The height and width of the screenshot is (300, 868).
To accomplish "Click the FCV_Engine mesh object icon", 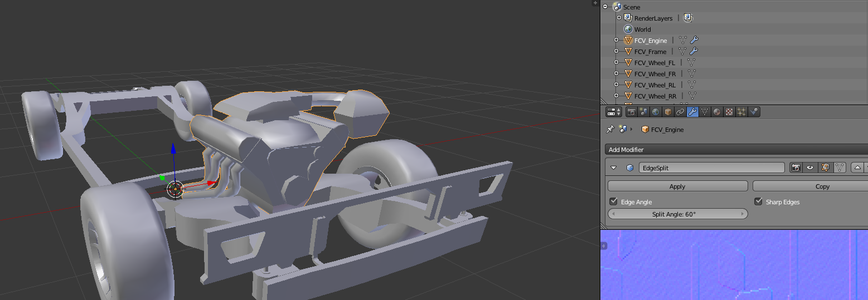I will (628, 40).
